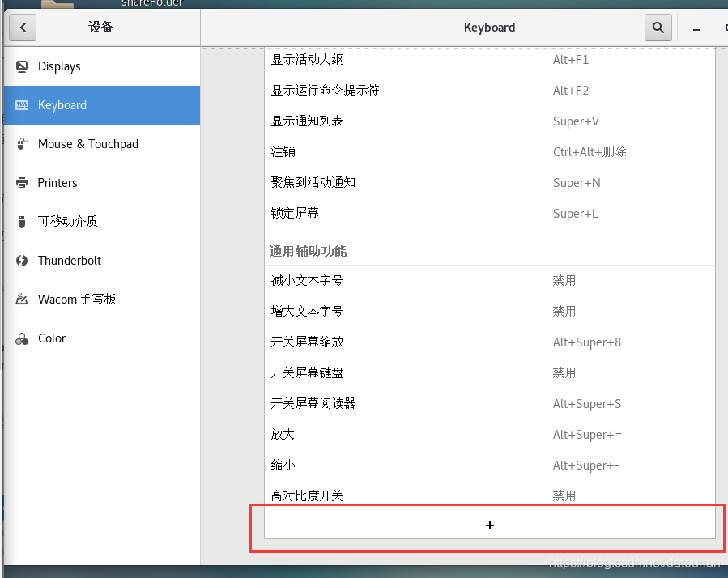Edit the 开关屏幕缩放 shortcut row
This screenshot has width=728, height=578.
(x=490, y=342)
